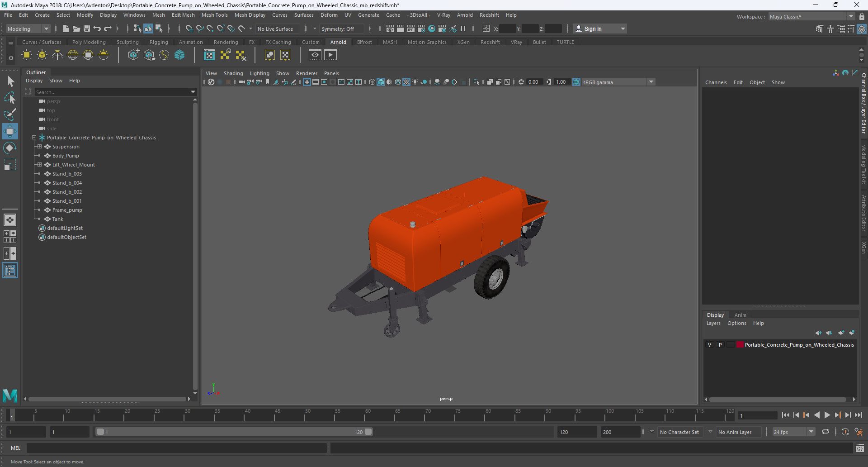Start IPR render from status line
This screenshot has width=868, height=467.
pyautogui.click(x=411, y=29)
